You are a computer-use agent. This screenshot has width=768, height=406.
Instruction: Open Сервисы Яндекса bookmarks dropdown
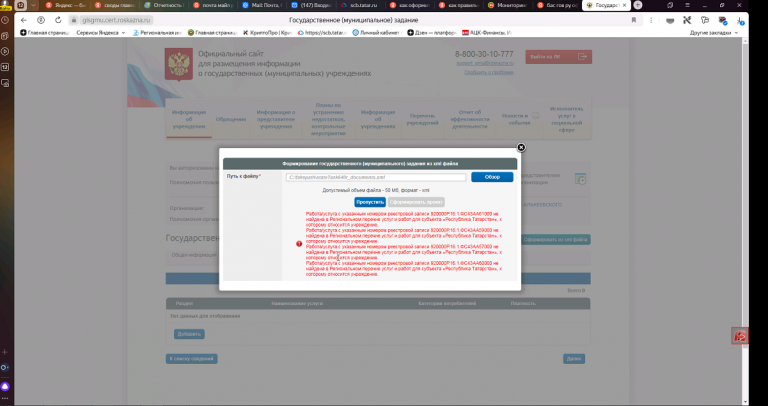[x=101, y=32]
